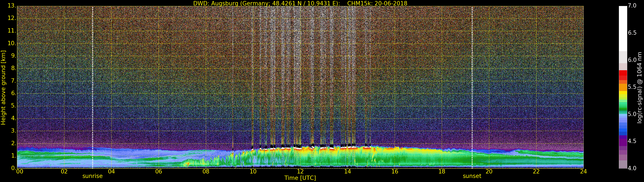Click the '6.0' value on the colorbar
This screenshot has height=182, width=644.
pos(632,60)
